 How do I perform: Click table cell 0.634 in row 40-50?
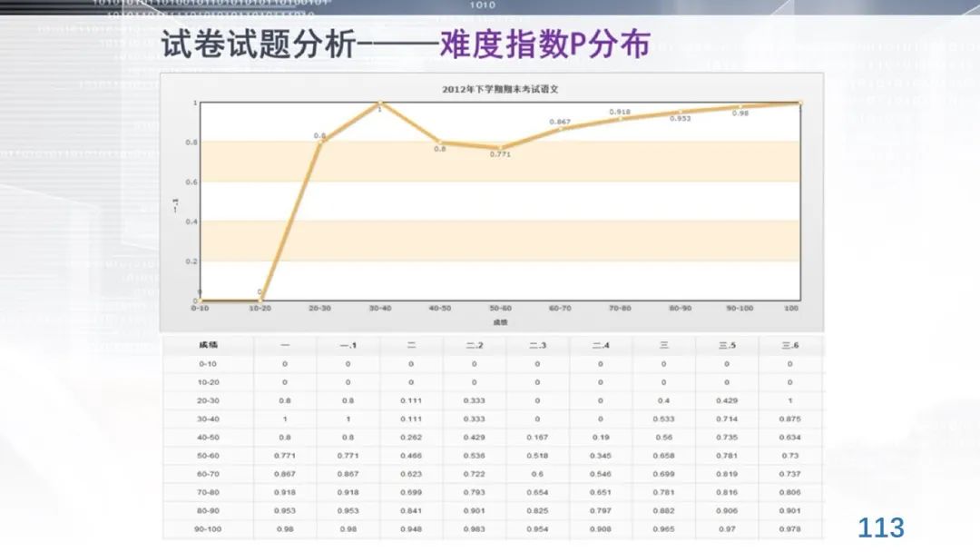tap(790, 438)
